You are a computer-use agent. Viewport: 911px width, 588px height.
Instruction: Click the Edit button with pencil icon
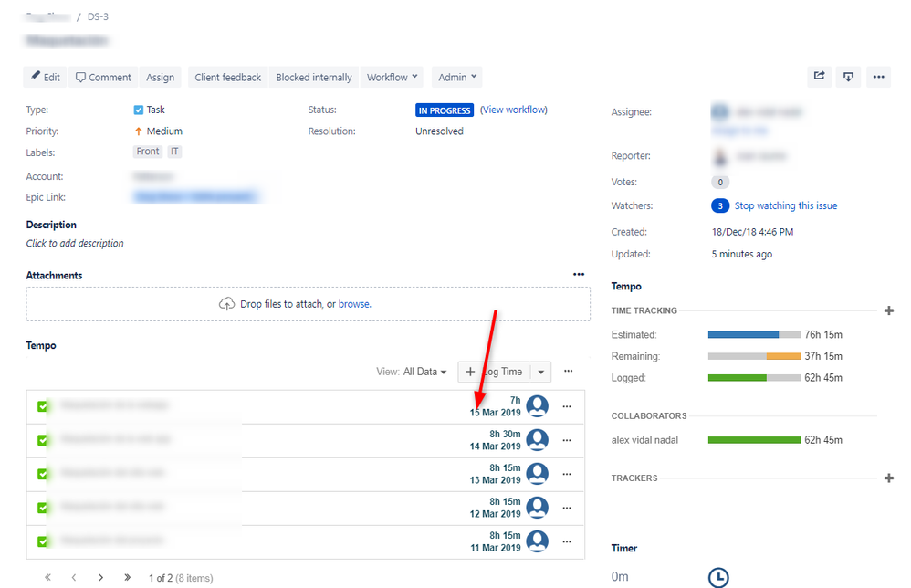click(46, 78)
